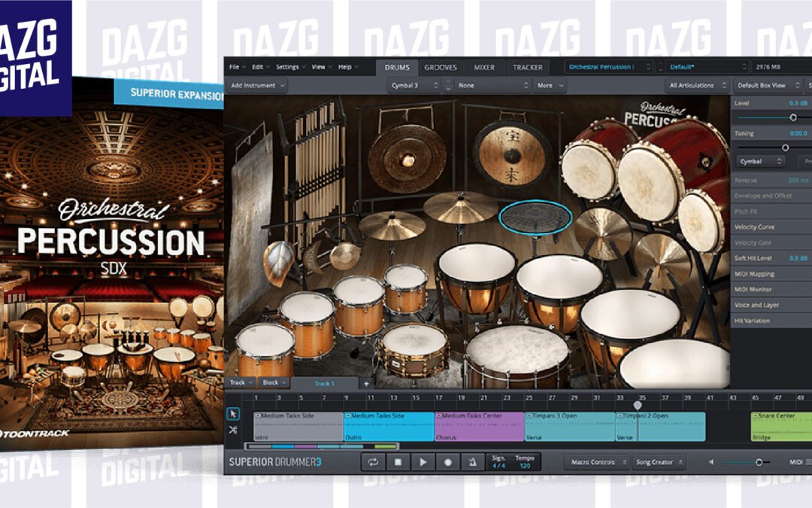Image resolution: width=812 pixels, height=508 pixels.
Task: Select the purple Chorus song block
Action: 480,427
